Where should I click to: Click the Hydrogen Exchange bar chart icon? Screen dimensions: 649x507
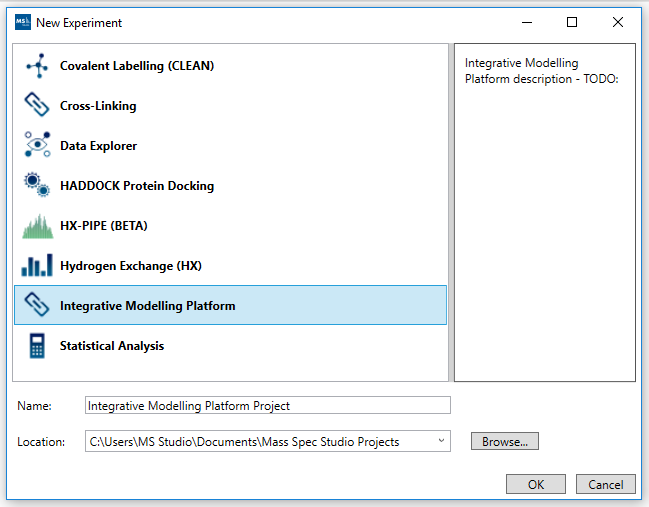(37, 265)
